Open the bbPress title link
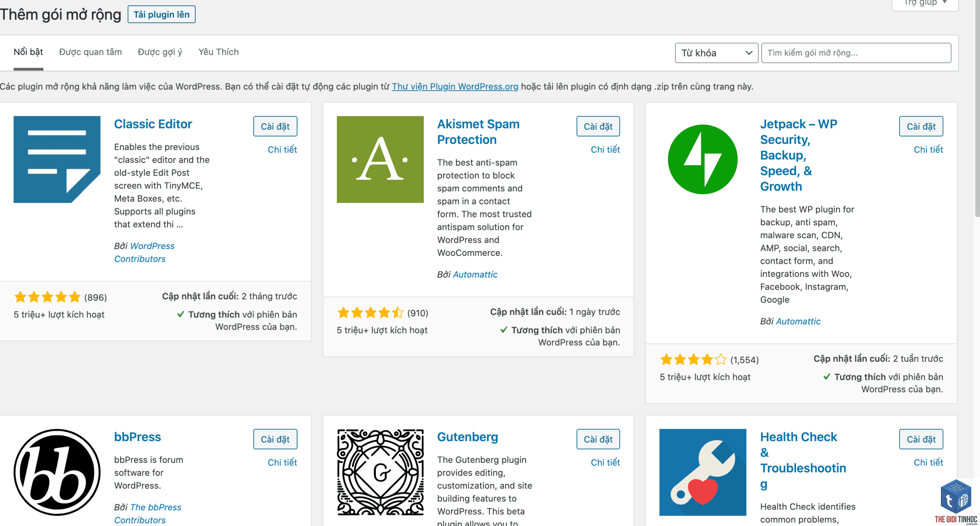980x526 pixels. pyautogui.click(x=137, y=437)
